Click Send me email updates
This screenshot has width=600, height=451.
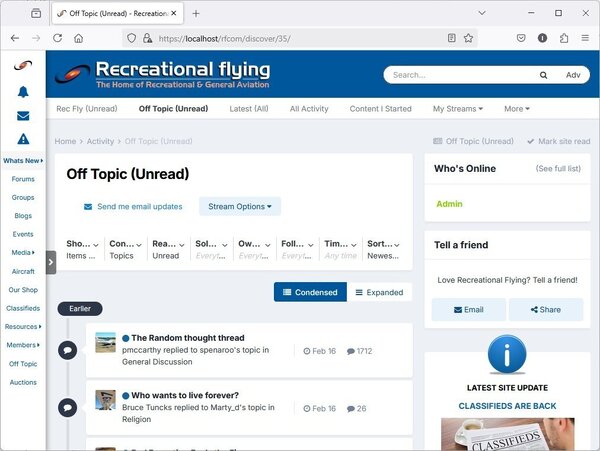point(133,206)
